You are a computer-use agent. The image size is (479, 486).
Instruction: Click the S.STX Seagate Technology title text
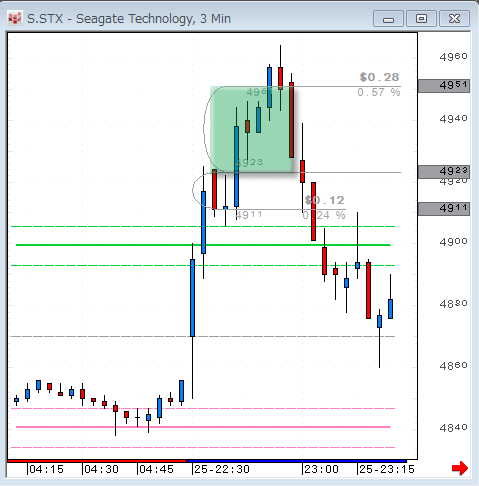coord(129,19)
